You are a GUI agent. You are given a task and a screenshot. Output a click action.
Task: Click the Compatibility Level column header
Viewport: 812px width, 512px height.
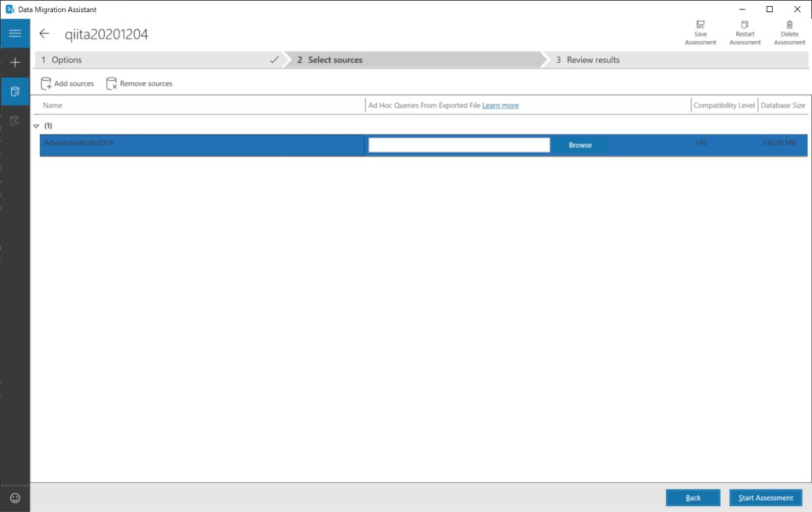coord(724,106)
